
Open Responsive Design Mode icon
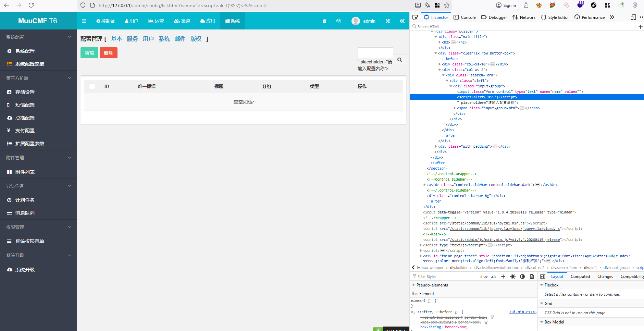(633, 17)
